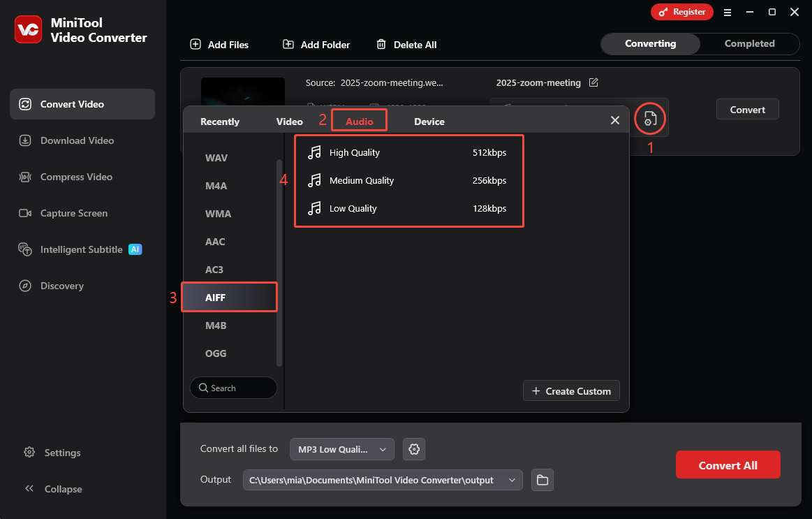Open the Convert all files to dropdown
812x519 pixels.
341,449
